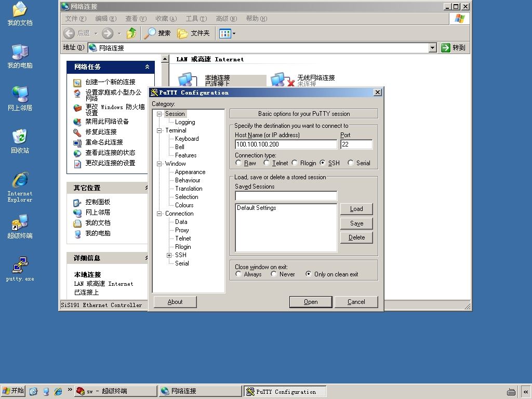Click the Delete session button
Viewport: 532px width, 399px height.
356,237
